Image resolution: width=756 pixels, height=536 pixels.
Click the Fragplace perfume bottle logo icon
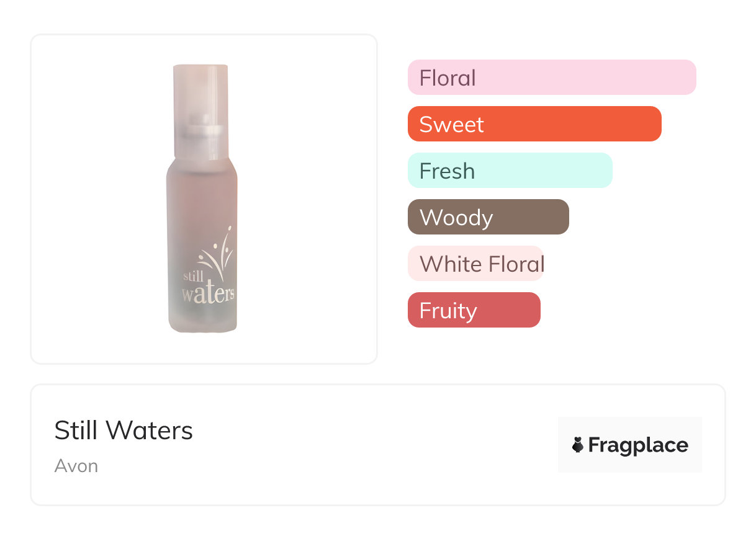(578, 445)
